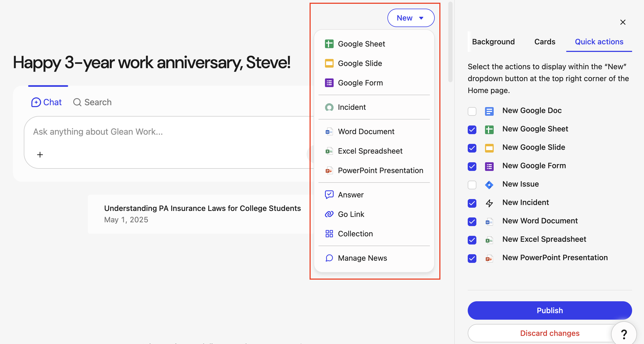644x344 pixels.
Task: Click the Excel icon beside New Excel Spreadsheet
Action: [x=489, y=240]
